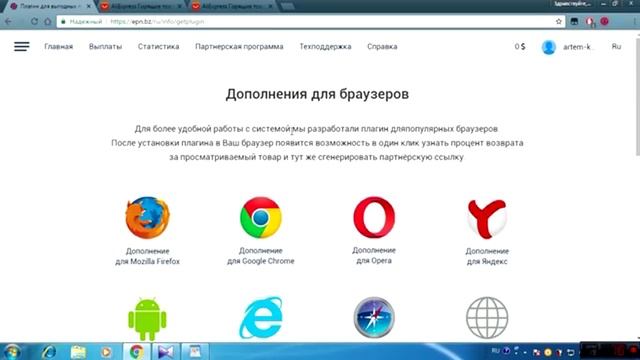The image size is (640, 360).
Task: Close the first browser tab
Action: tap(89, 7)
